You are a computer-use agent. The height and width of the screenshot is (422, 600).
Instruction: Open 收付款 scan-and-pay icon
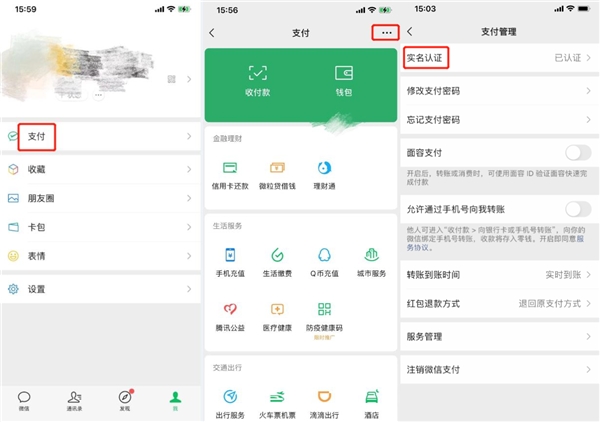point(258,73)
